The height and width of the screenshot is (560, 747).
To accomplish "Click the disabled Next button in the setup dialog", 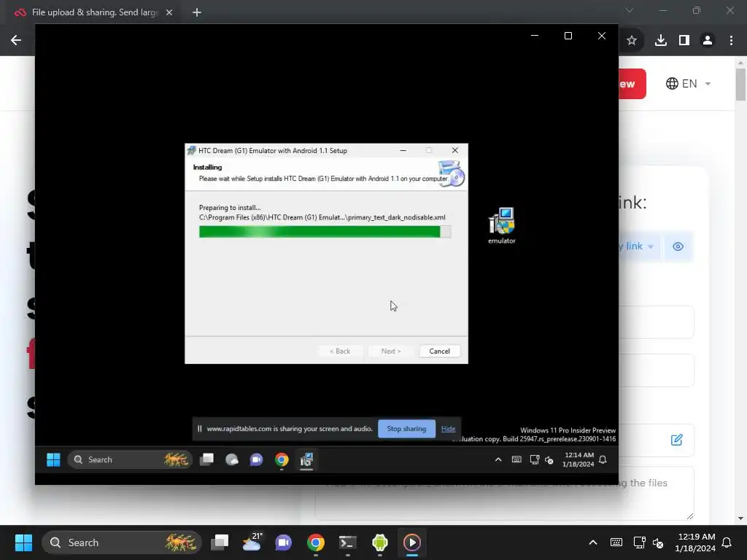I will click(x=391, y=351).
